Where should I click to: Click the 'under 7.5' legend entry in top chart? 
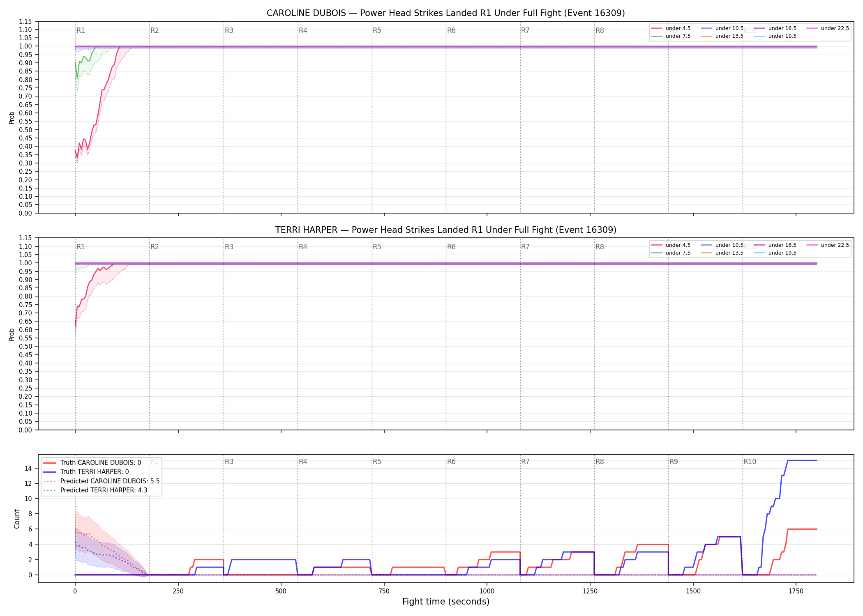[671, 36]
